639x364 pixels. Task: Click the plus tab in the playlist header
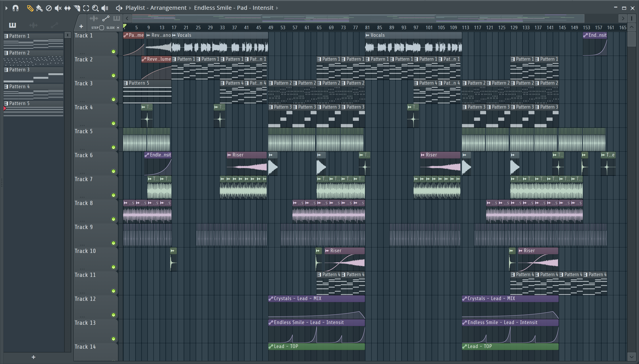pos(81,26)
